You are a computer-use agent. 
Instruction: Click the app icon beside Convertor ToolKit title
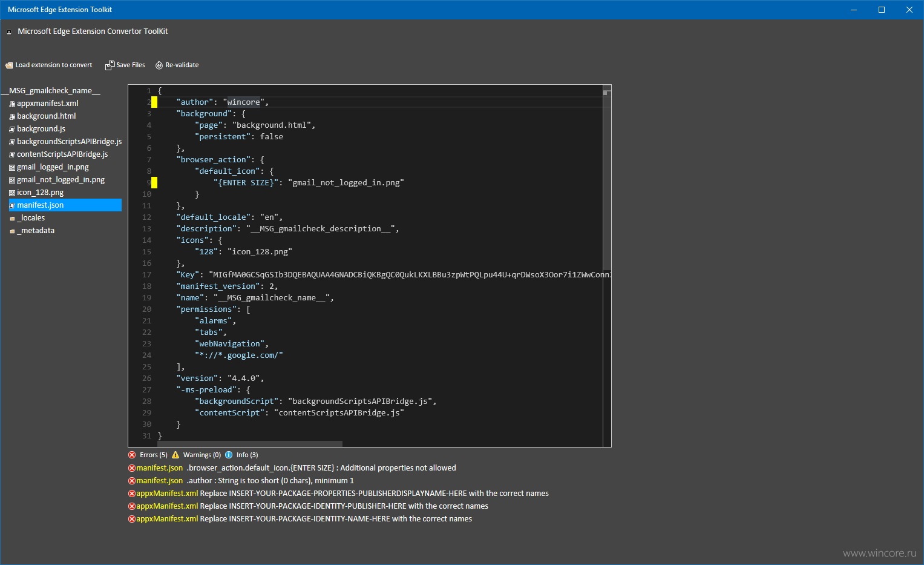coord(9,31)
